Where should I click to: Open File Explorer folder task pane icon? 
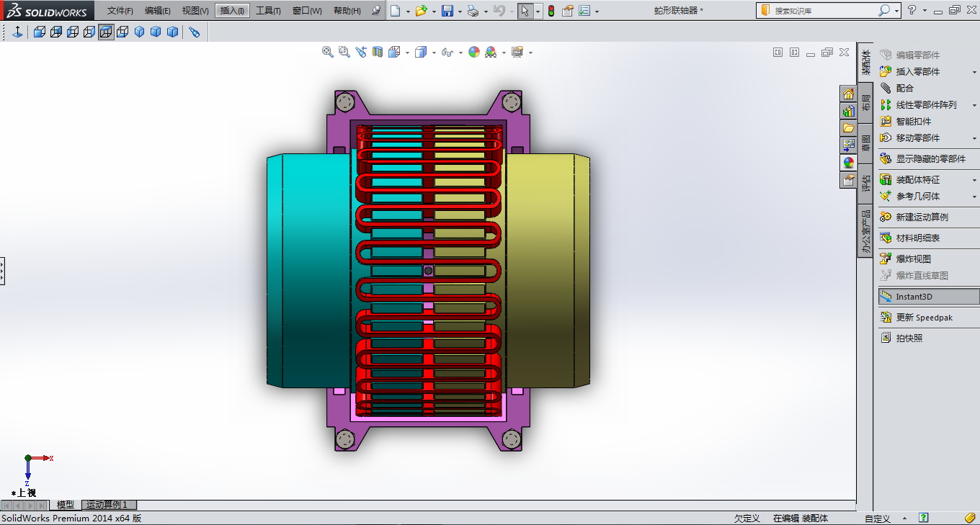click(x=848, y=128)
